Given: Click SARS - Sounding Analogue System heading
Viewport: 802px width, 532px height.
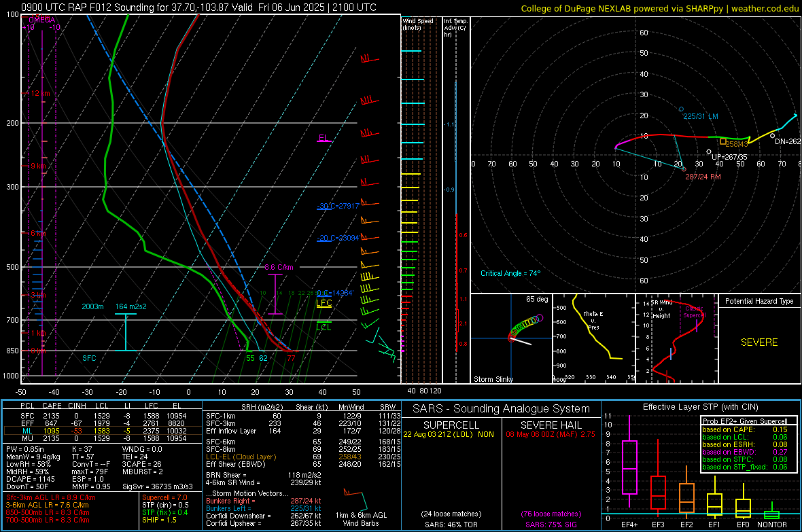Looking at the screenshot, I should point(502,409).
